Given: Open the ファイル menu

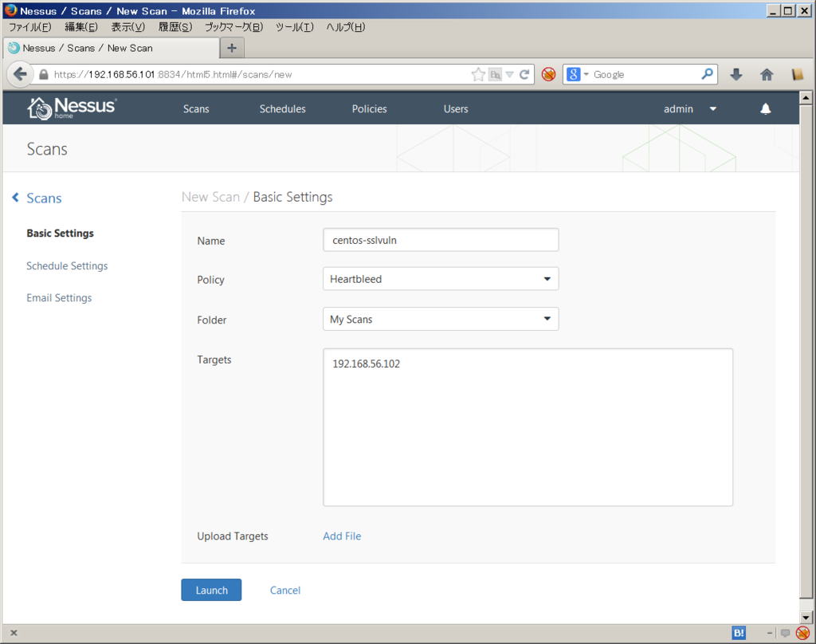Looking at the screenshot, I should point(30,27).
